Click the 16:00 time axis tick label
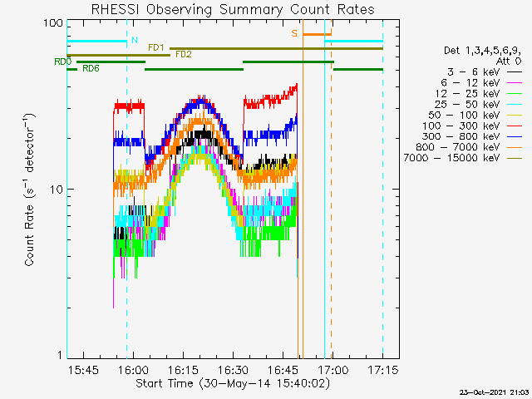Viewport: 532px width, 399px height. (x=133, y=369)
